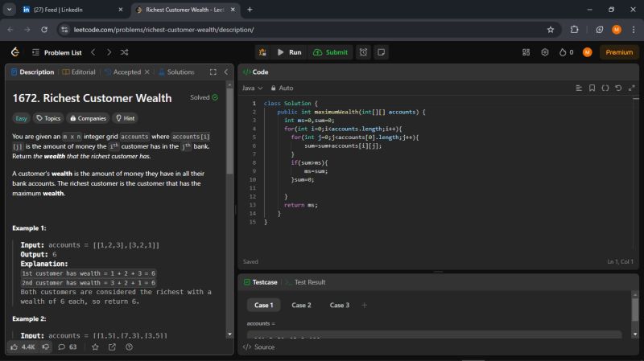Open the Java language dropdown

(252, 88)
